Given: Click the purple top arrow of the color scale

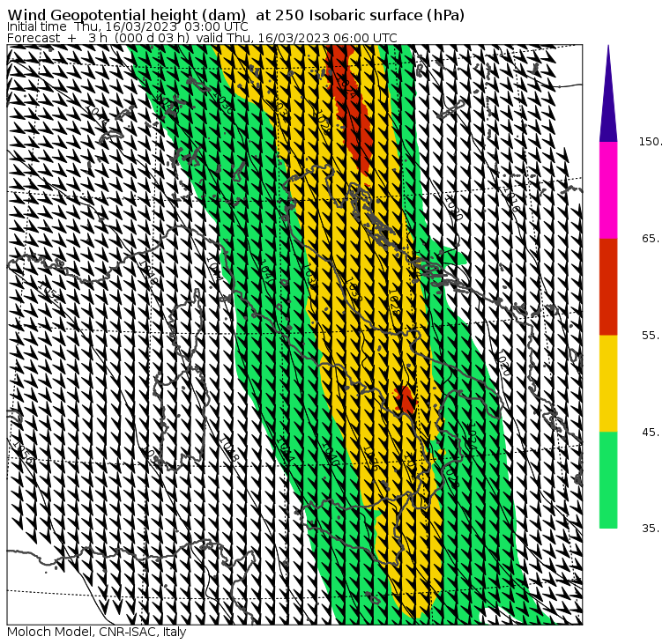Looking at the screenshot, I should click(608, 93).
